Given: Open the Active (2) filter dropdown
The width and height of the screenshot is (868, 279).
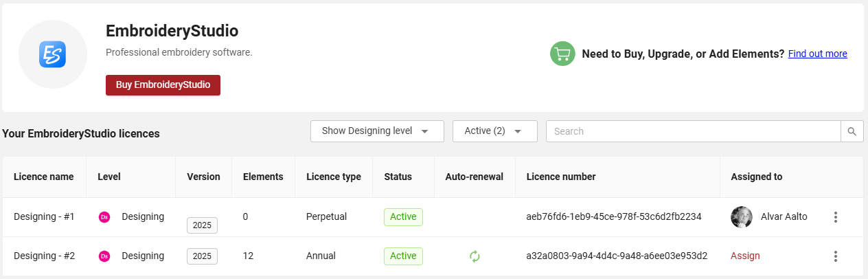Looking at the screenshot, I should [494, 131].
